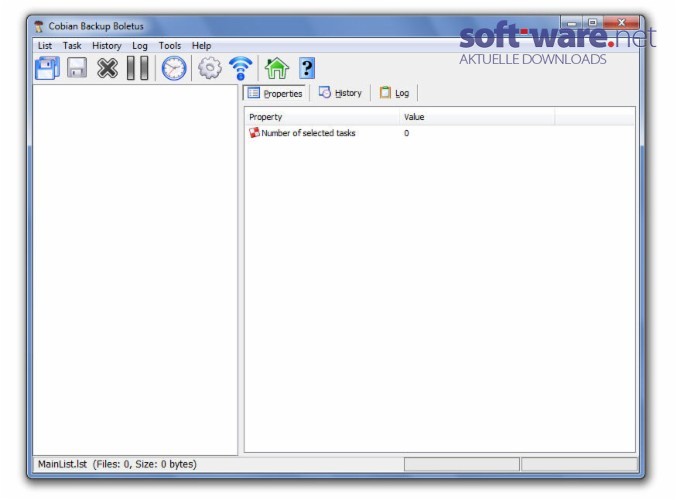This screenshot has width=677, height=500.
Task: Click the Property column header
Action: (322, 117)
